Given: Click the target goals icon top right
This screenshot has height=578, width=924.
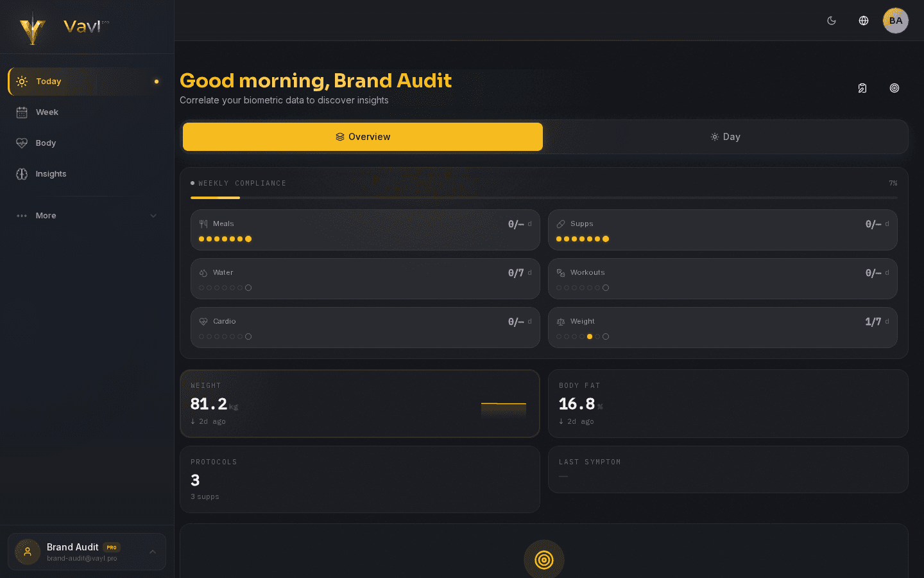Looking at the screenshot, I should (894, 88).
